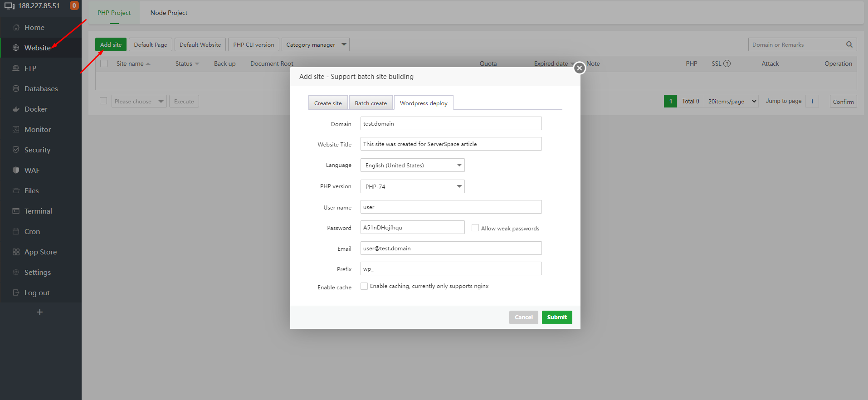Click the Log out icon
868x400 pixels.
[x=16, y=293]
